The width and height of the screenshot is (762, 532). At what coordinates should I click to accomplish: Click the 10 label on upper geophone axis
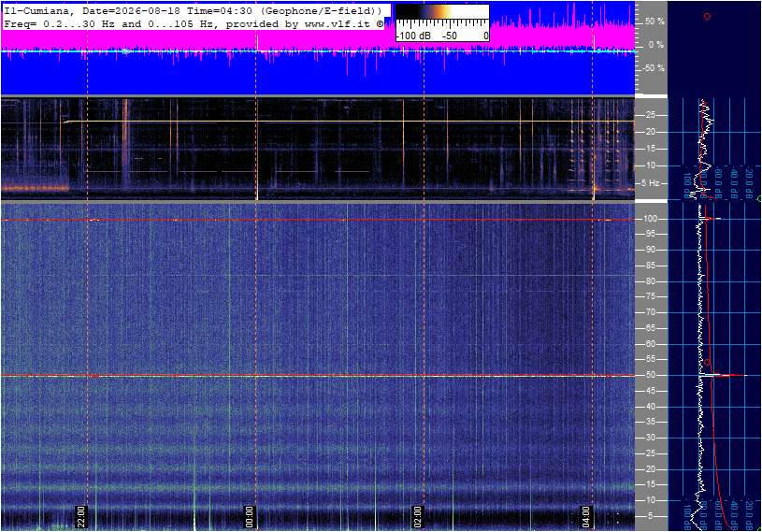point(650,165)
